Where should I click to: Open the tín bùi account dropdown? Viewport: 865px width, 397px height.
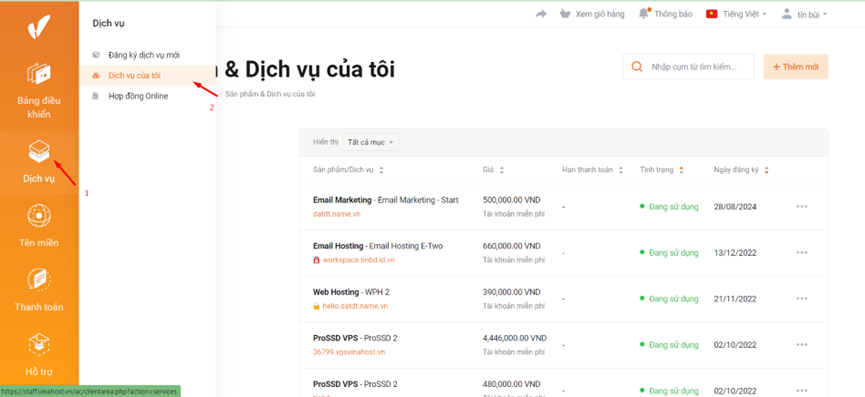coord(804,14)
